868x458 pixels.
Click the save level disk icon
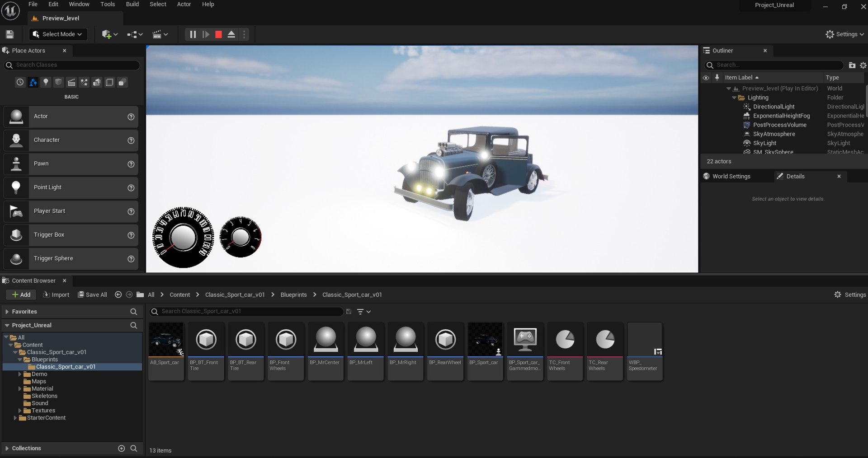pos(10,34)
